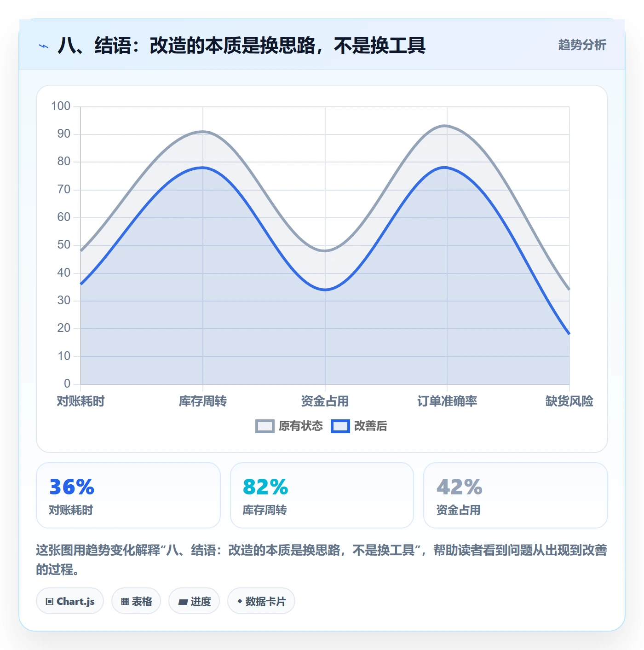
Task: Click the lightning icon beside the heading
Action: tap(44, 46)
